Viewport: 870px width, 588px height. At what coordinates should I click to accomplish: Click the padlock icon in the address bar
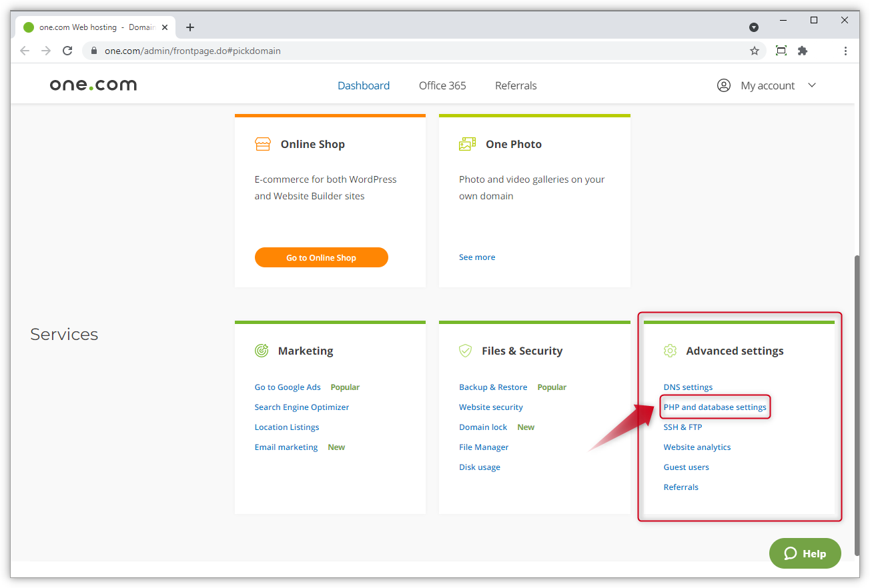[x=93, y=51]
